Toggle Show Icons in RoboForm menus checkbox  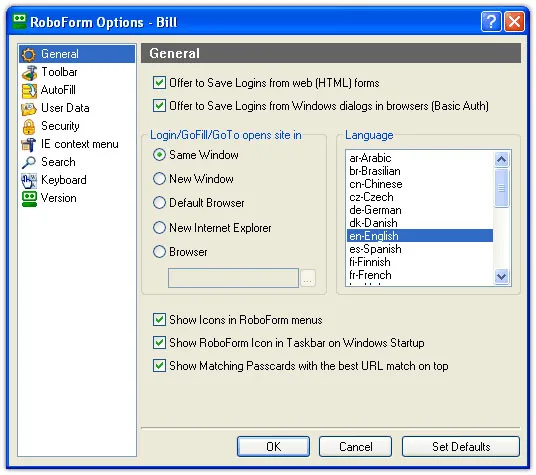tap(159, 320)
